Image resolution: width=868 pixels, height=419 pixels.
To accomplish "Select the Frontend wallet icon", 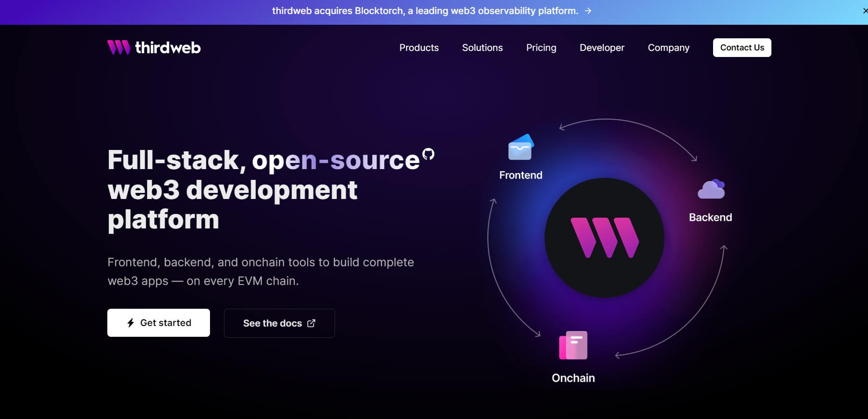I will pos(521,147).
